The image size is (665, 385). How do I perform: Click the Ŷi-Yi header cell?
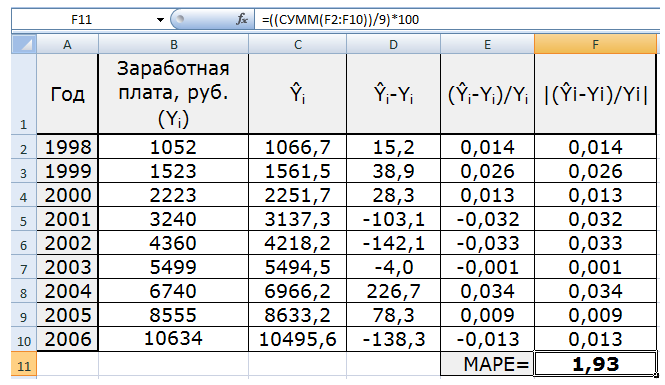(x=394, y=94)
